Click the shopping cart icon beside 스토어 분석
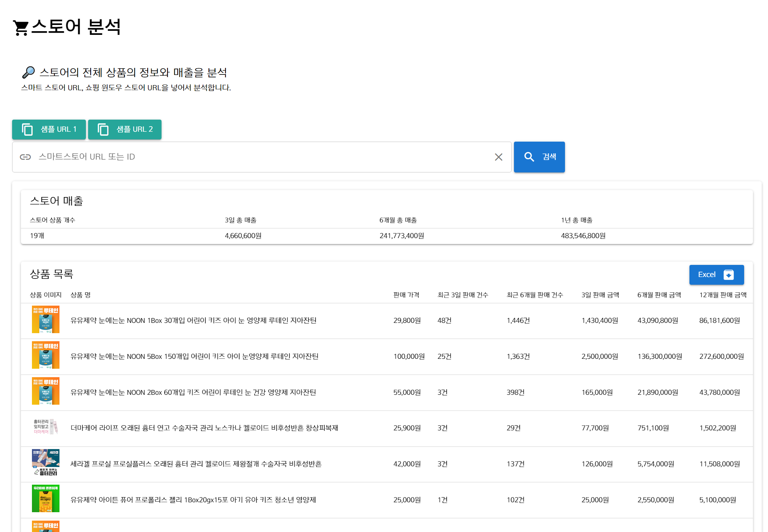768x532 pixels. (x=21, y=28)
